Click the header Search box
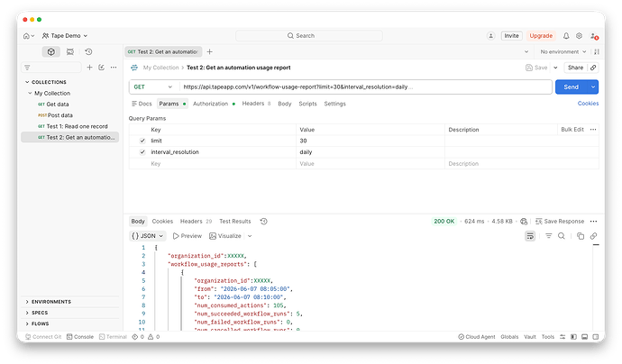 click(x=309, y=36)
